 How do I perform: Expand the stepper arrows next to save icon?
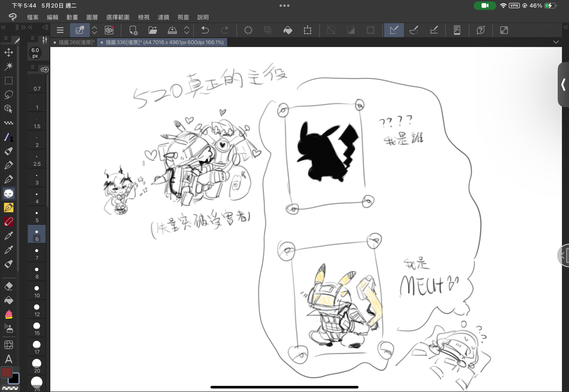coord(187,30)
